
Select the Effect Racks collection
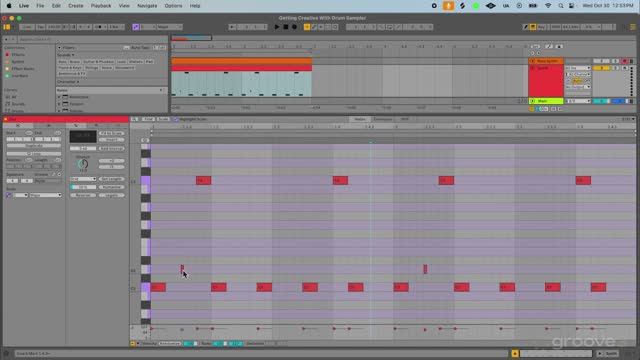click(22, 69)
